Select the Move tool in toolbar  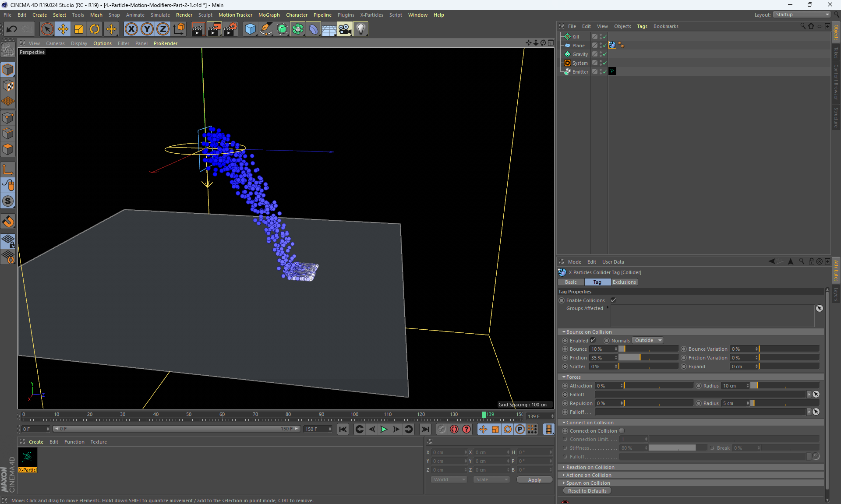click(x=63, y=29)
